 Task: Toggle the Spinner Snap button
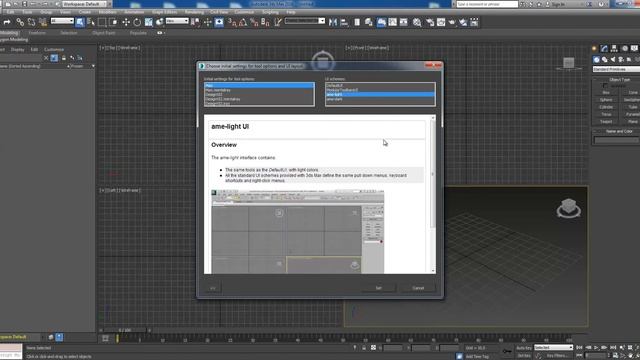pos(265,22)
